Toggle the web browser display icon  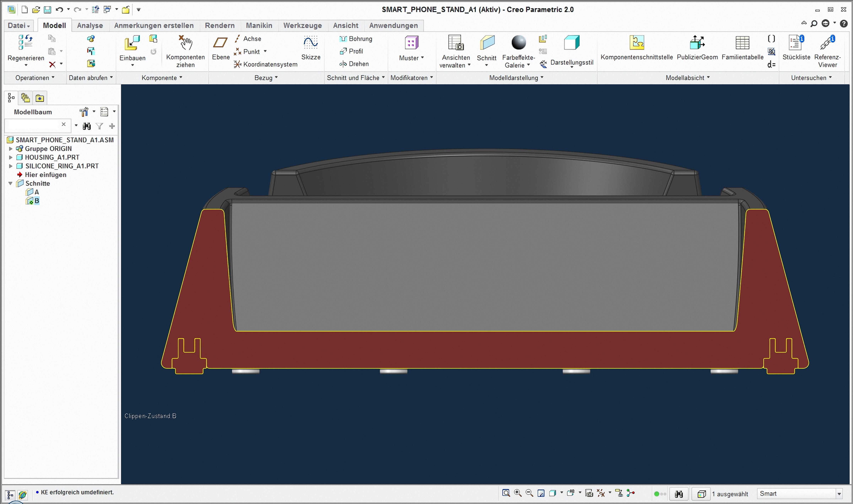23,495
